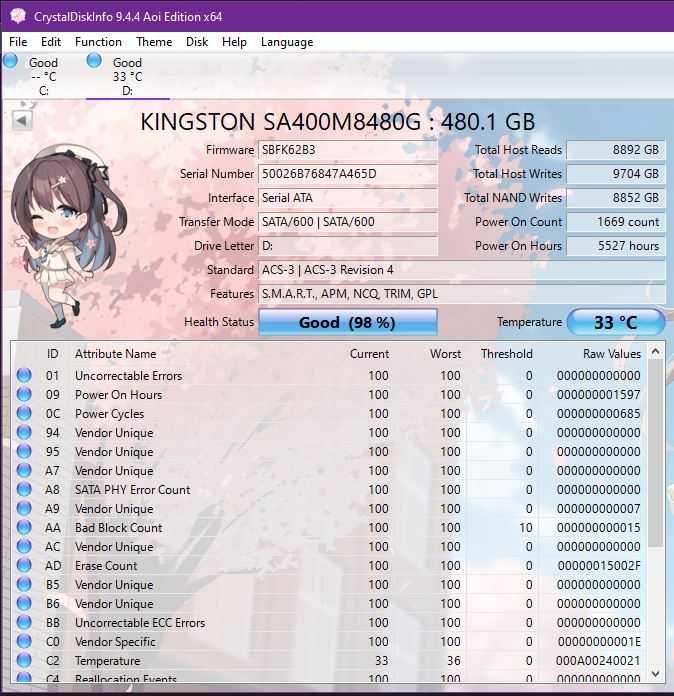
Task: Click the Current column header
Action: 369,354
